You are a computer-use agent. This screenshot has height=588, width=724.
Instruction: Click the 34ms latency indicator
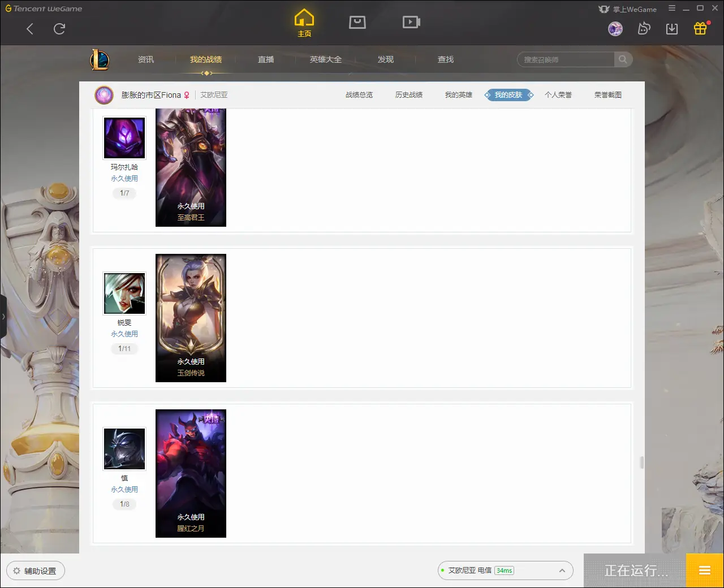504,571
